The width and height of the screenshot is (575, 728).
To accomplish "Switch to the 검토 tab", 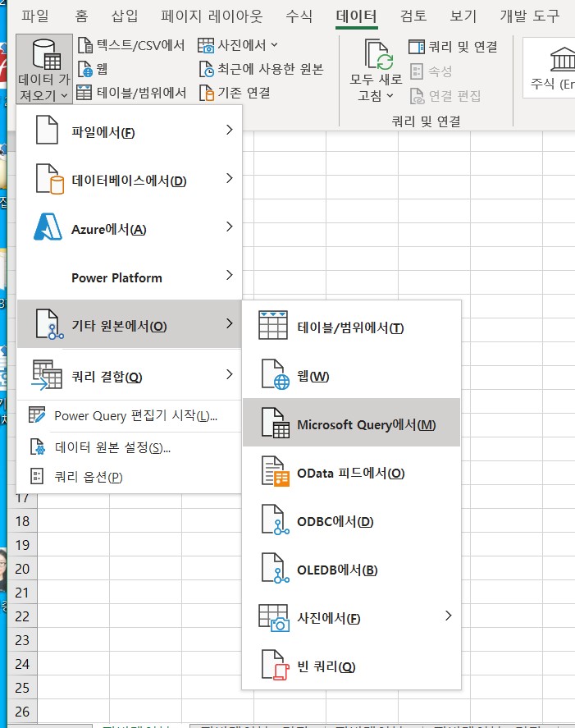I will 413,16.
